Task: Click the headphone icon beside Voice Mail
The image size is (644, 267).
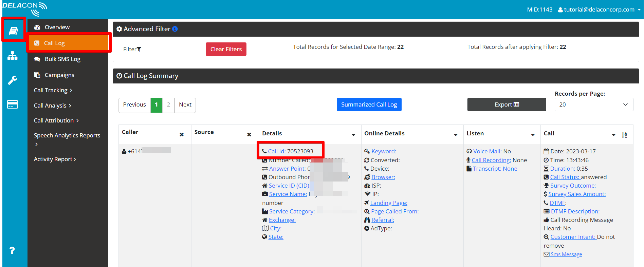Action: pos(469,151)
